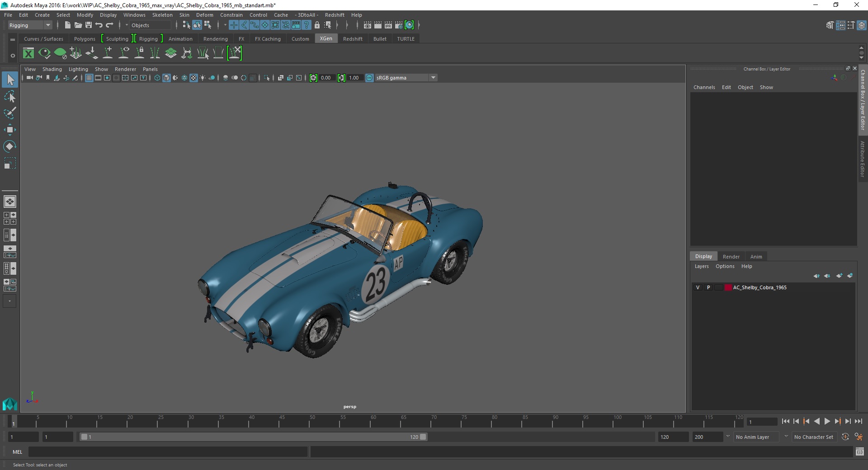Activate the Move tool
This screenshot has height=470, width=868.
point(10,130)
